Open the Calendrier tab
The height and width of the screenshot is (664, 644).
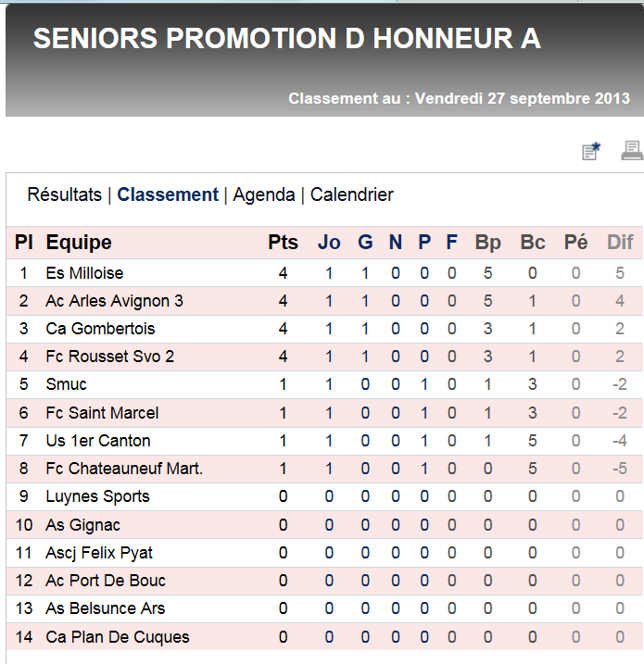pyautogui.click(x=352, y=194)
